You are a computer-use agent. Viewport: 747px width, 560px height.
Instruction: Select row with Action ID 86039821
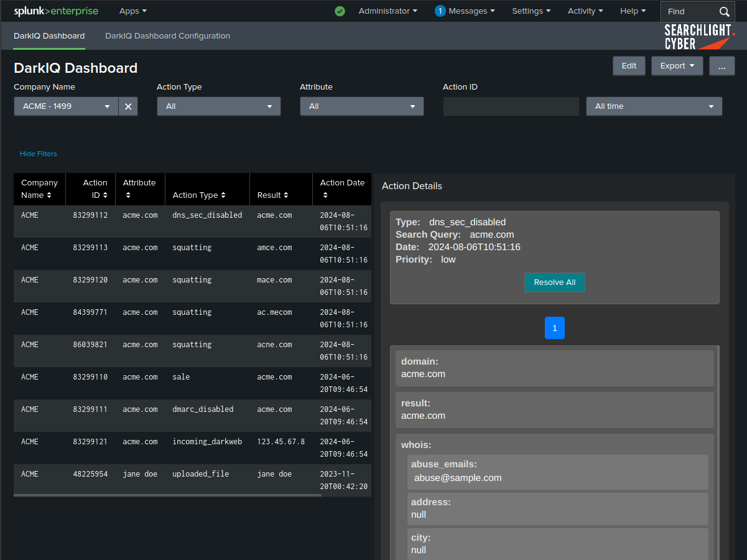click(x=192, y=351)
